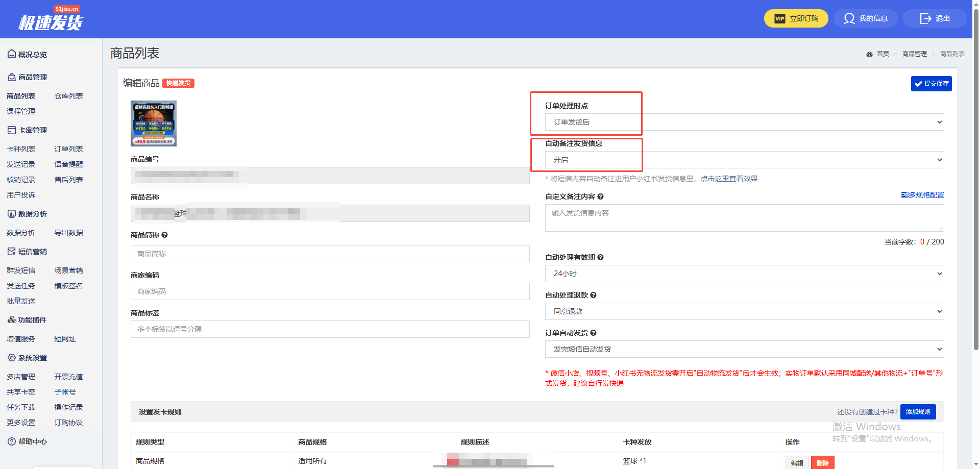Image resolution: width=980 pixels, height=469 pixels.
Task: Click help icon next to 自定义备注内容
Action: coord(600,196)
